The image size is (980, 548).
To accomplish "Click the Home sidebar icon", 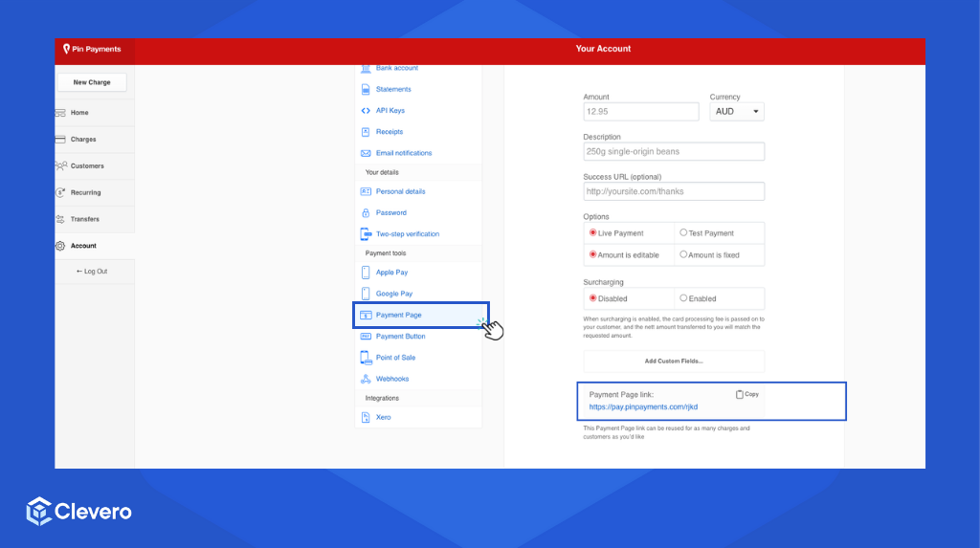I will [x=60, y=113].
